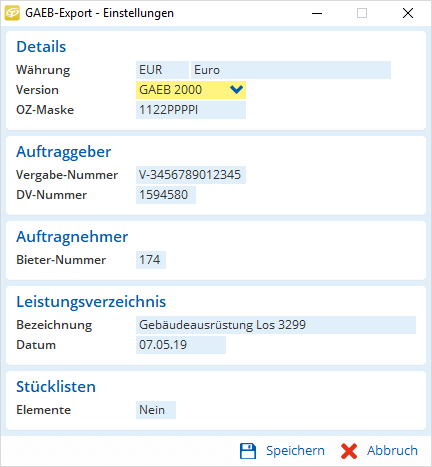Image resolution: width=432 pixels, height=467 pixels.
Task: Click the Datum field 07.05.19
Action: tap(181, 345)
